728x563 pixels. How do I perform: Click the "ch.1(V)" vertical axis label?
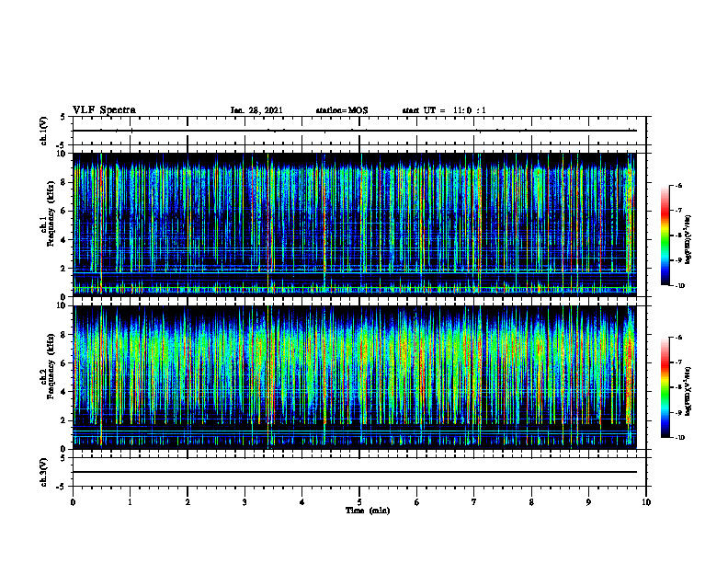[x=43, y=131]
